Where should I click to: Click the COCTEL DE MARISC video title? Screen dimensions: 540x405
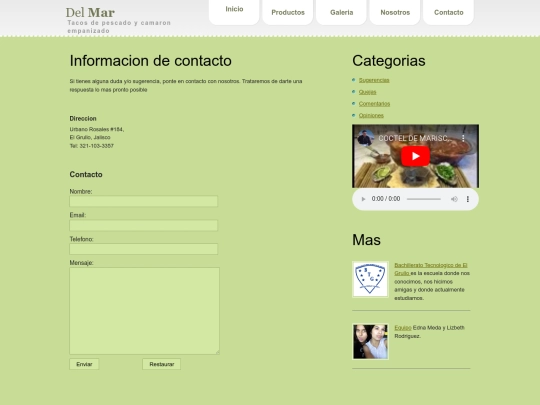click(414, 138)
